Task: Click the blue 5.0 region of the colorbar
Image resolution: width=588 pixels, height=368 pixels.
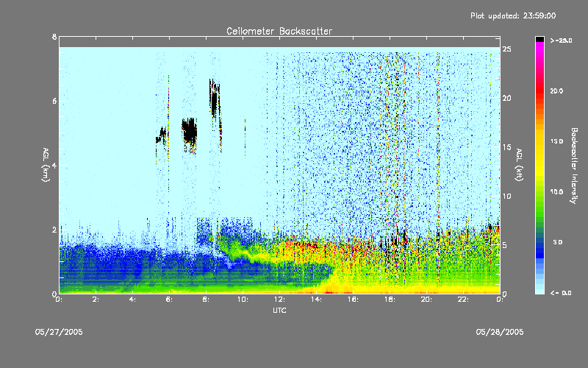Action: [x=539, y=243]
